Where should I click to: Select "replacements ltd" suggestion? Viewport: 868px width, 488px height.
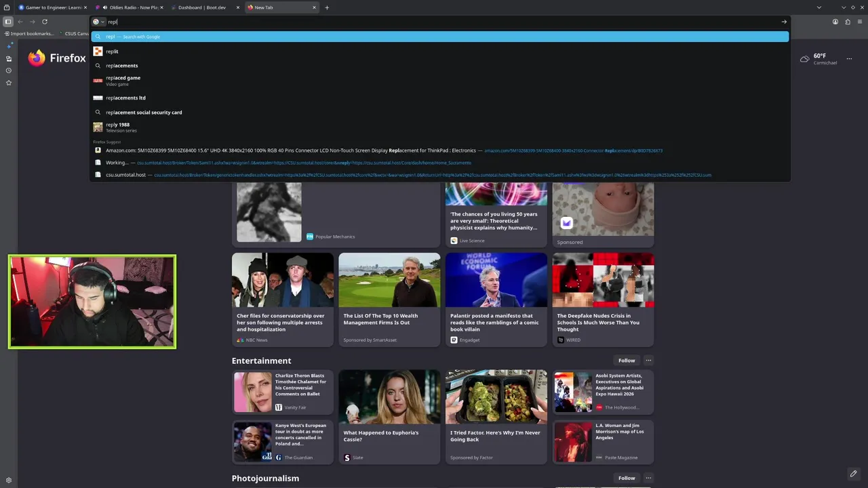(440, 98)
